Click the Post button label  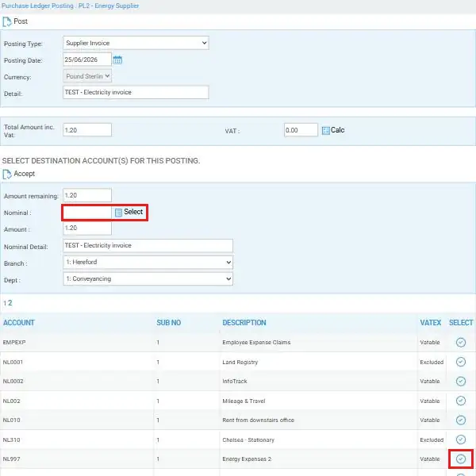pyautogui.click(x=21, y=21)
